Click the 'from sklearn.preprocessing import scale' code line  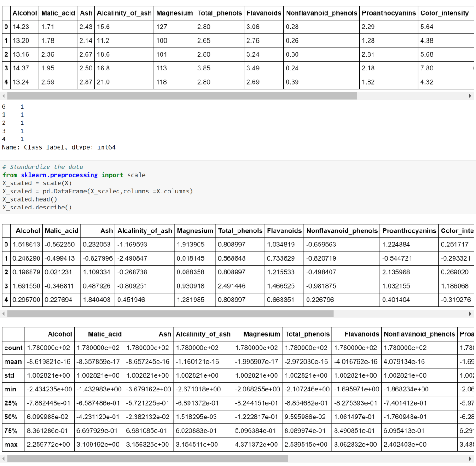[74, 175]
